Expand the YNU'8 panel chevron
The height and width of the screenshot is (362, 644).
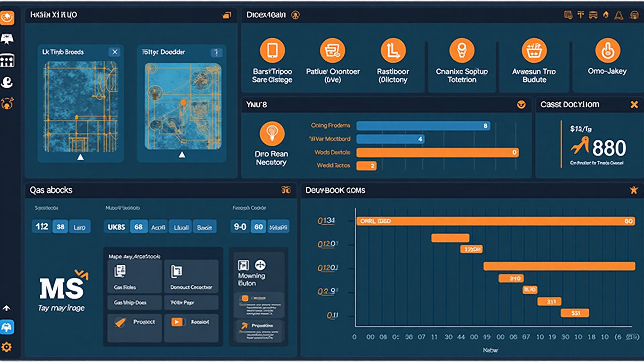(521, 105)
